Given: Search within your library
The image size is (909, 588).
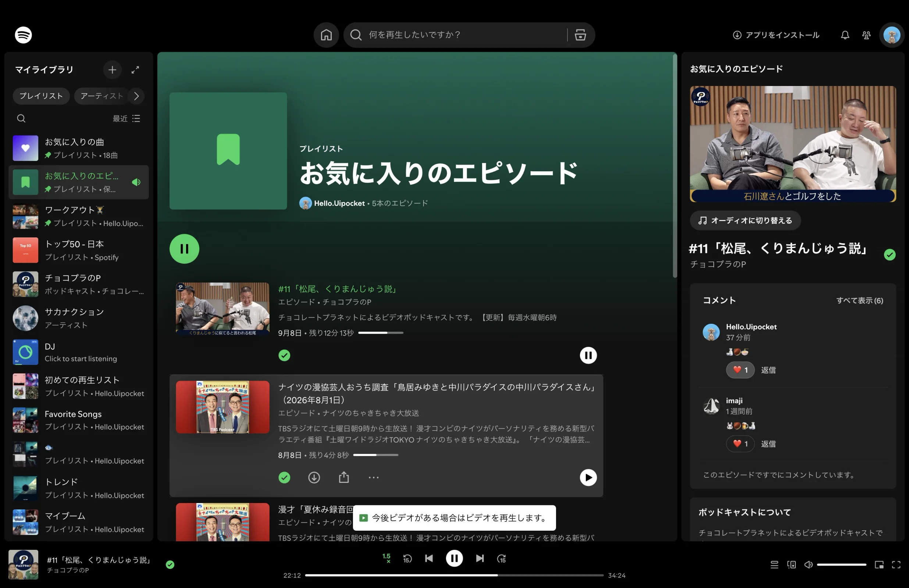Looking at the screenshot, I should pos(21,118).
